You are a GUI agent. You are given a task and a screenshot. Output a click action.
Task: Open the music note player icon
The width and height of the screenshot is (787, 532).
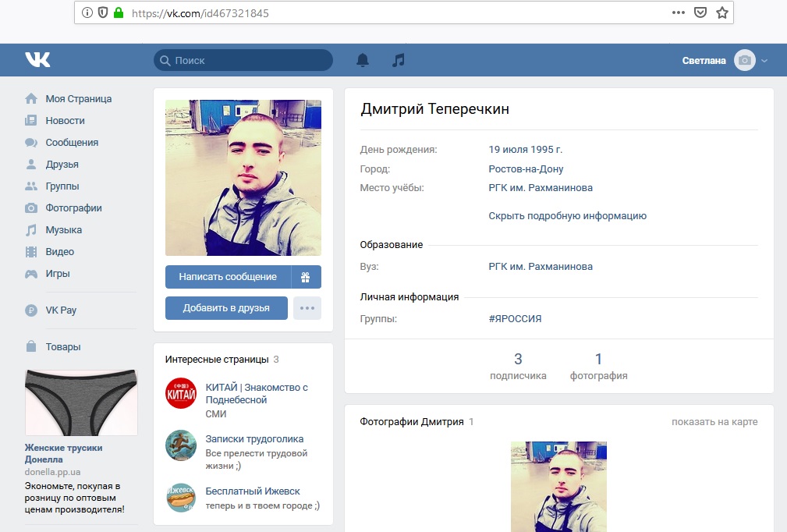(x=399, y=60)
